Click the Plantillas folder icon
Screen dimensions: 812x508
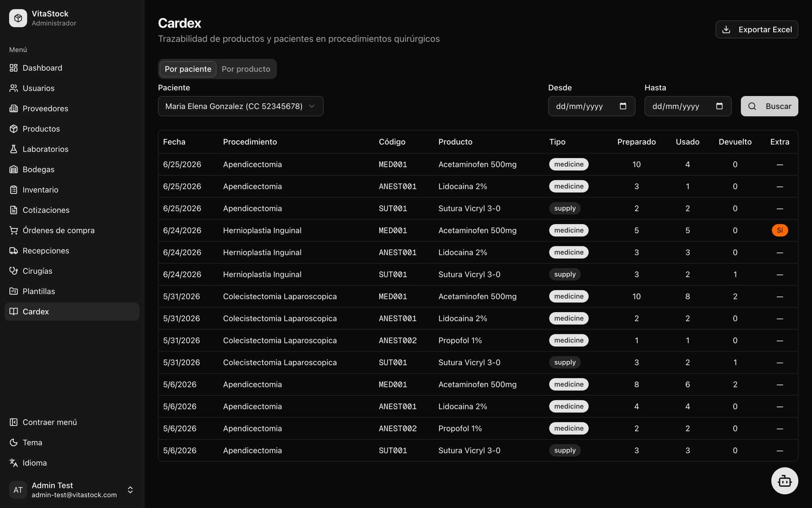[x=14, y=291]
